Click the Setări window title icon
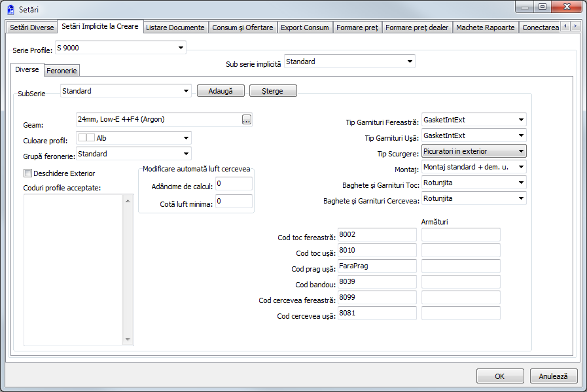 [x=10, y=9]
